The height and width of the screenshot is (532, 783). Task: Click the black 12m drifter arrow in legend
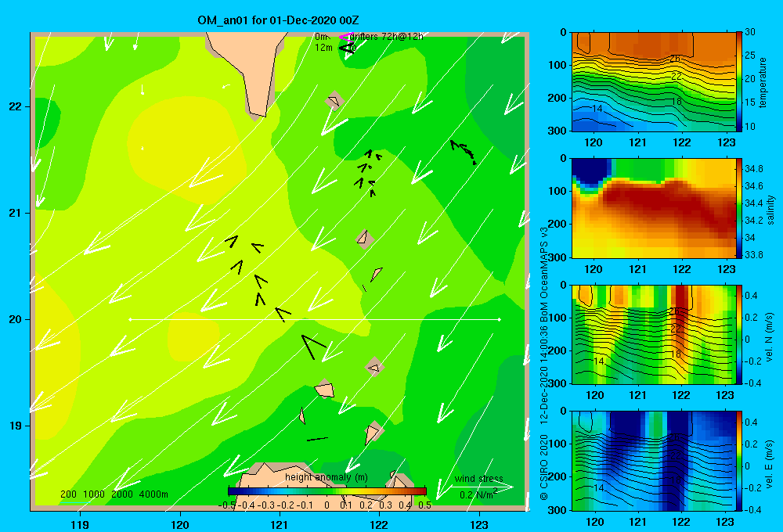[x=347, y=48]
